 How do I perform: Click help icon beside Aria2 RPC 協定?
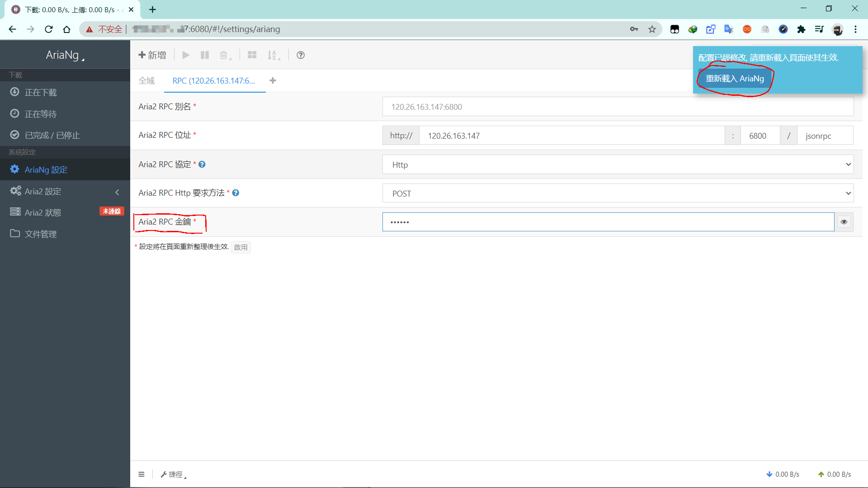(x=202, y=164)
